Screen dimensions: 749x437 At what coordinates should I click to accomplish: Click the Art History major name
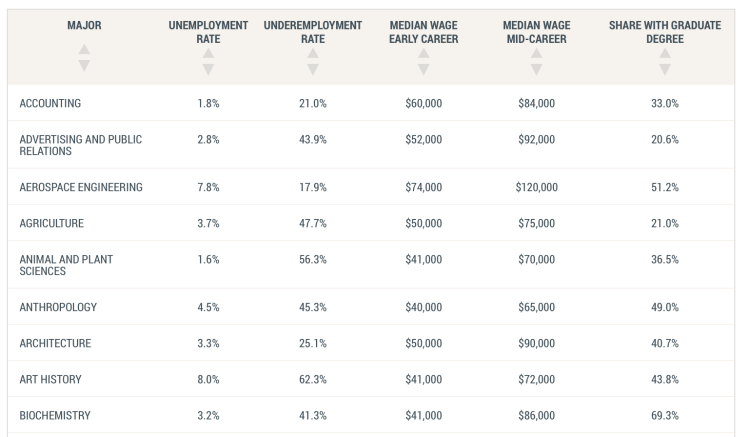pyautogui.click(x=50, y=379)
